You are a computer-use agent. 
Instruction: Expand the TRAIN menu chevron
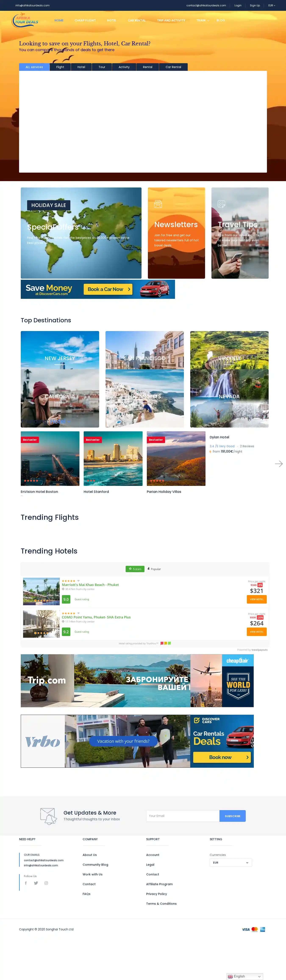(208, 21)
